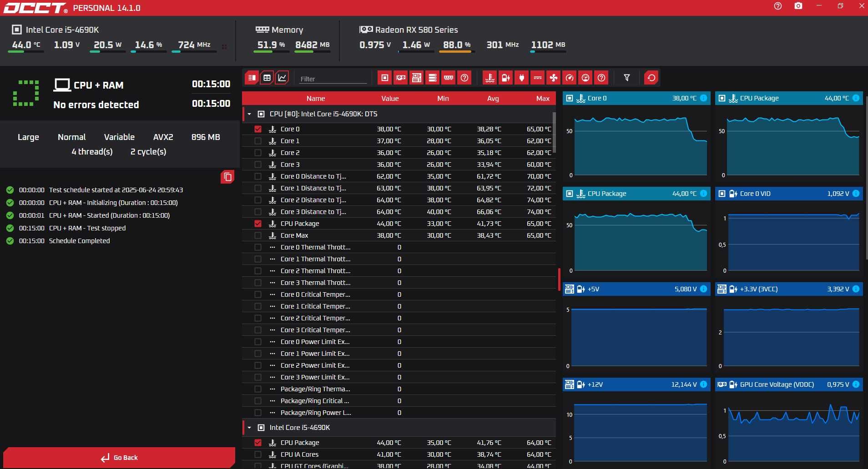Collapse the Intel Core i5-4690K sensor group

(249, 428)
